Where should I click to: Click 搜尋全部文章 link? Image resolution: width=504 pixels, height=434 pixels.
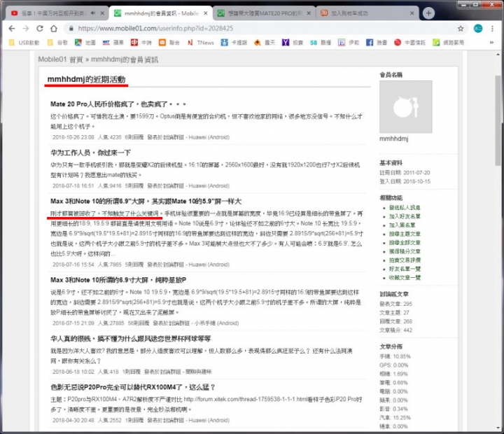pos(405,242)
